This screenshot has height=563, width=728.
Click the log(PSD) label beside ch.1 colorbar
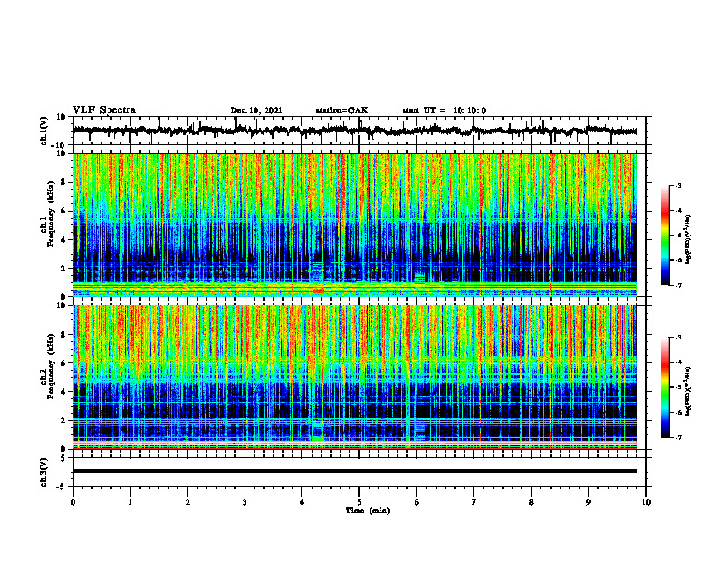[x=688, y=240]
